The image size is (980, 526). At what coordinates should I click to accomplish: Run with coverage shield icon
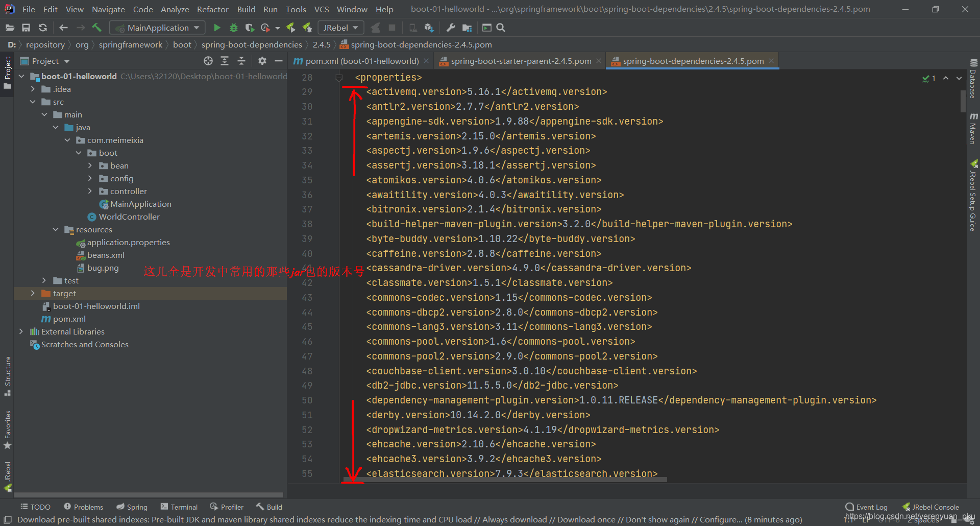tap(250, 28)
